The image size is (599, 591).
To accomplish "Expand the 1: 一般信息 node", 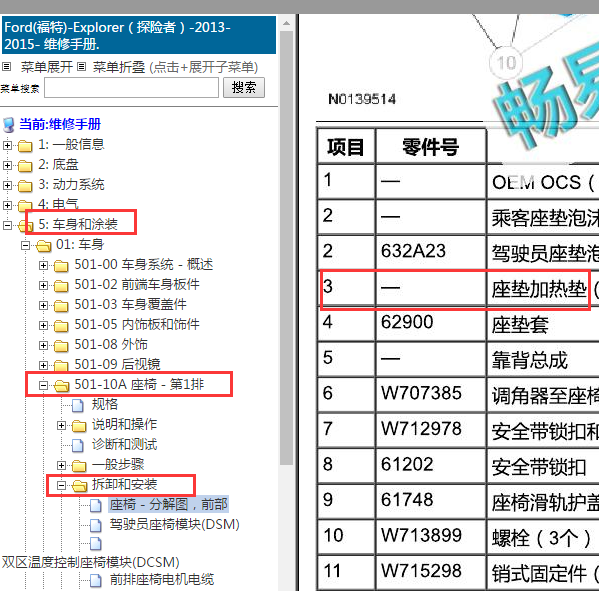I will pos(7,145).
